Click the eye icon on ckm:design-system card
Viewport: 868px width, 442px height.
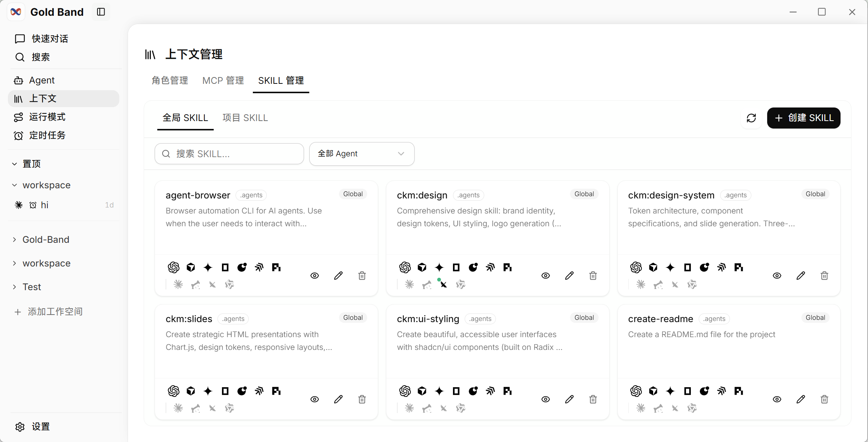(777, 275)
